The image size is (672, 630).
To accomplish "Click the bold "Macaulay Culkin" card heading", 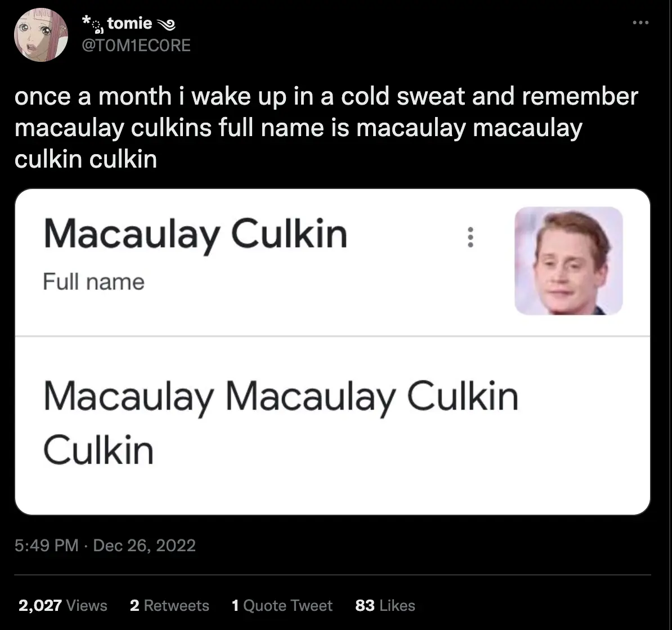I will [195, 234].
